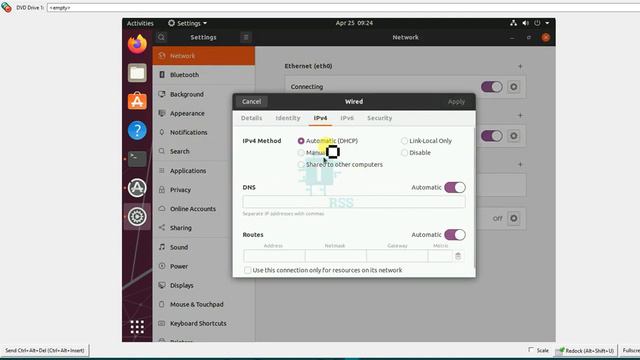The image size is (640, 360).
Task: Open Firefox from the Ubuntu dock
Action: 137,44
